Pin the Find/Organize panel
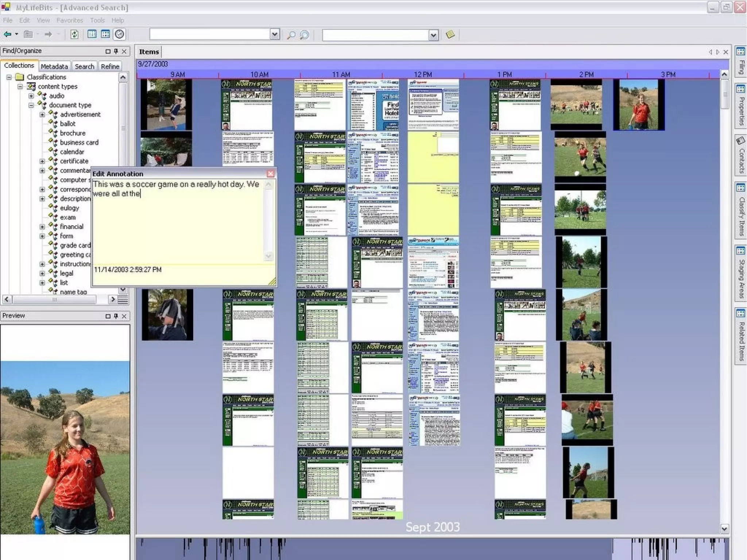The image size is (747, 560). click(116, 51)
